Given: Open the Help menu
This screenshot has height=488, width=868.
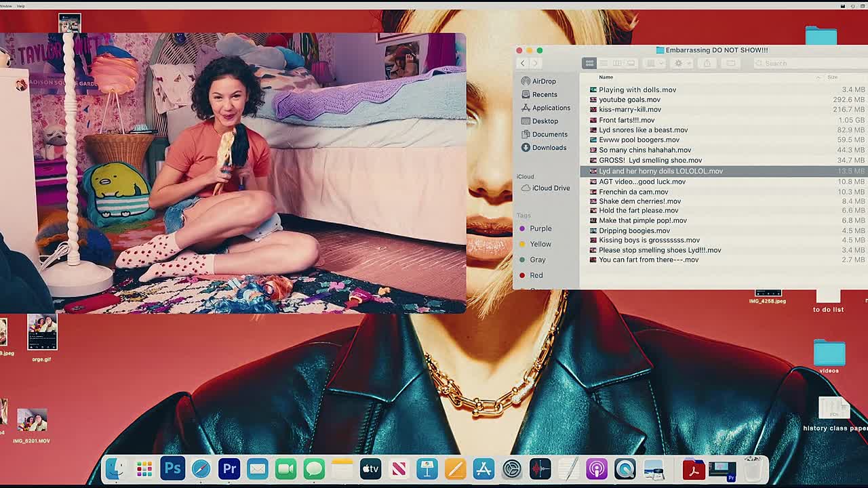Looking at the screenshot, I should coord(20,6).
